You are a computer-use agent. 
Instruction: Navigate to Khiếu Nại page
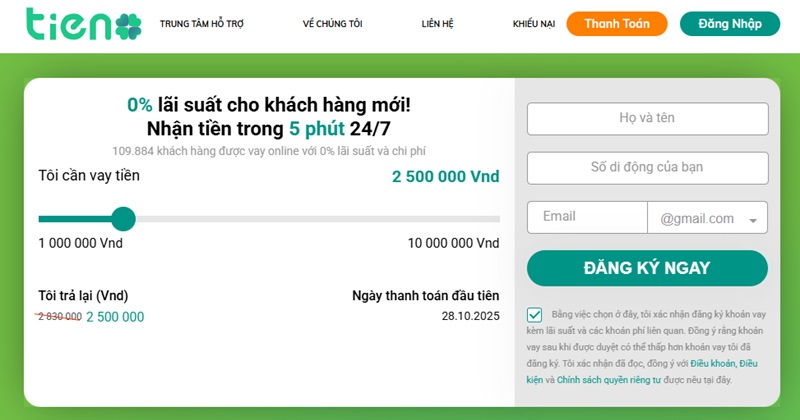(533, 23)
